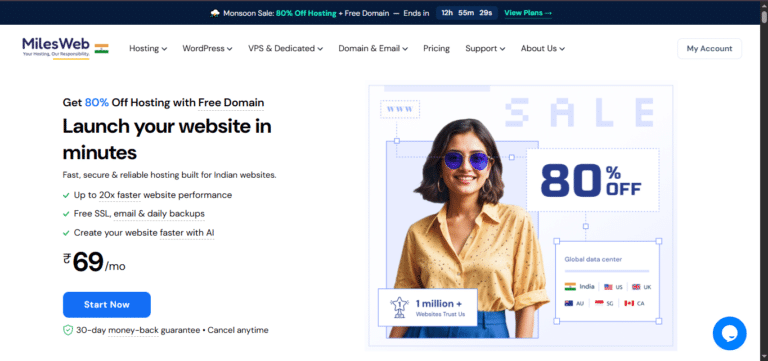
Task: Open the live chat bubble icon
Action: [x=729, y=333]
